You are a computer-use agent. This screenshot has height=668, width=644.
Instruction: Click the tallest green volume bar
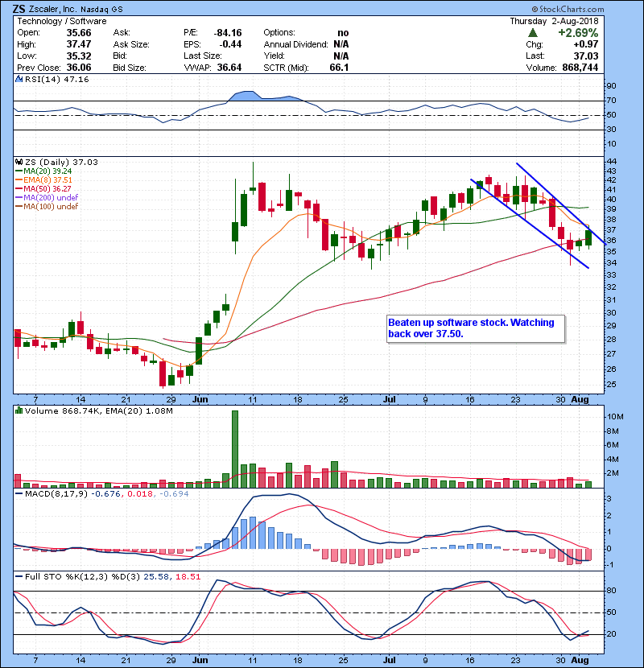tap(235, 449)
